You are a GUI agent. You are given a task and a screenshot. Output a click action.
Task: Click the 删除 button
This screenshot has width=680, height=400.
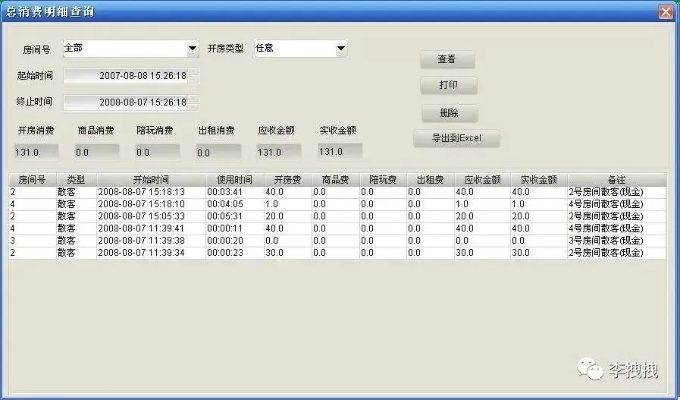(450, 113)
